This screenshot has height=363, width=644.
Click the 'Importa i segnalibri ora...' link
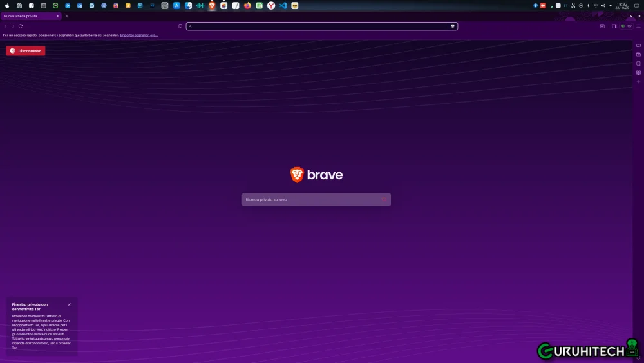pyautogui.click(x=138, y=35)
